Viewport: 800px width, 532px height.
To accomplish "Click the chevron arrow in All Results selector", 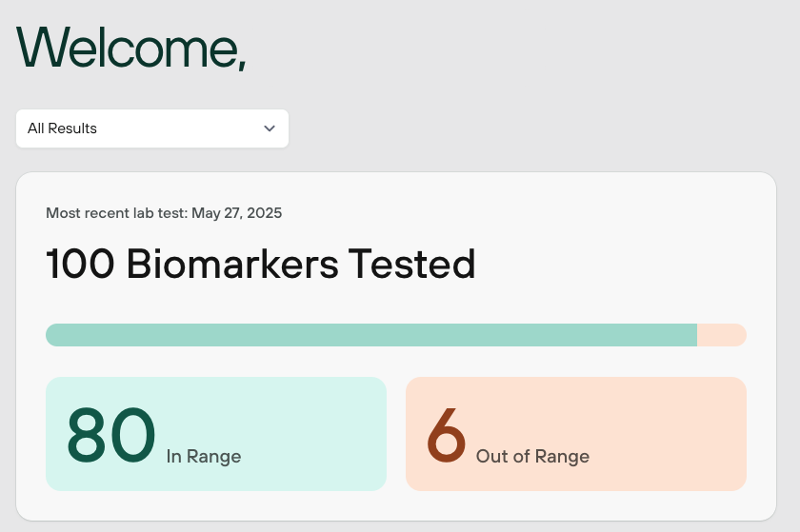I will click(x=270, y=128).
